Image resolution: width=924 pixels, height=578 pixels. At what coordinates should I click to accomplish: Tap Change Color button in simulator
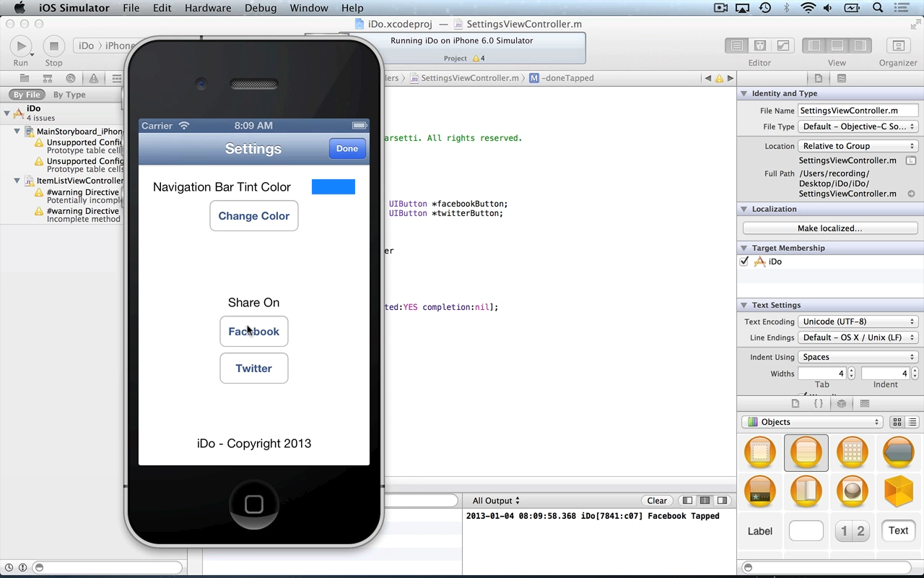coord(254,216)
